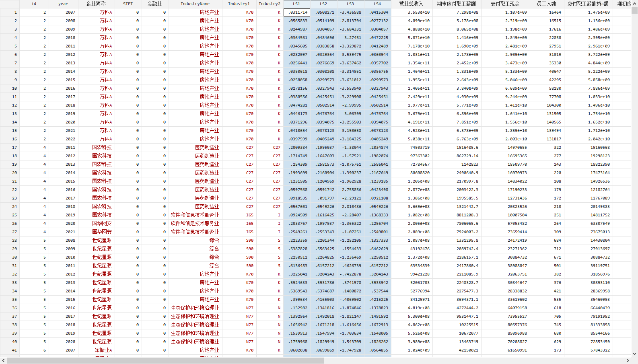Image resolution: width=638 pixels, height=364 pixels.
Task: Click the cell with value 13463749
Action: point(457,342)
